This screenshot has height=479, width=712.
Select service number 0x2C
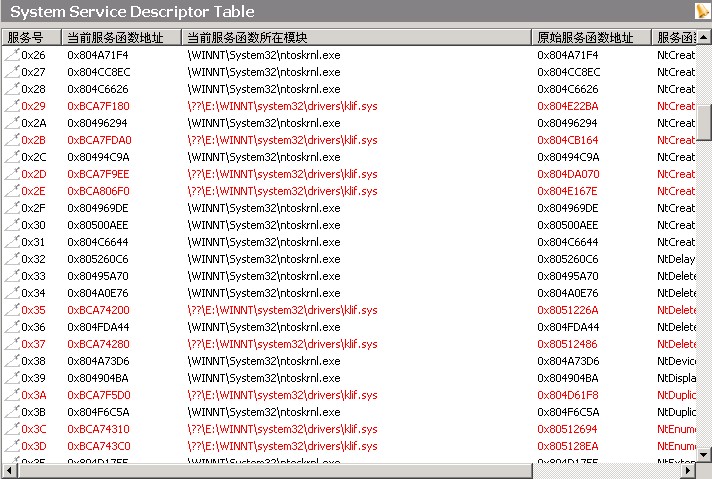34,157
